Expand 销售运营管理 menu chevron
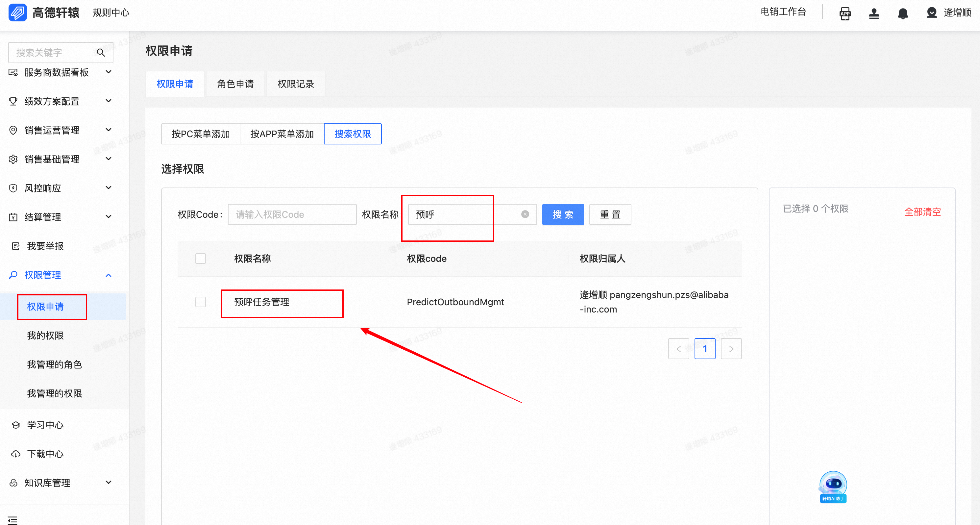This screenshot has height=525, width=980. pos(109,130)
